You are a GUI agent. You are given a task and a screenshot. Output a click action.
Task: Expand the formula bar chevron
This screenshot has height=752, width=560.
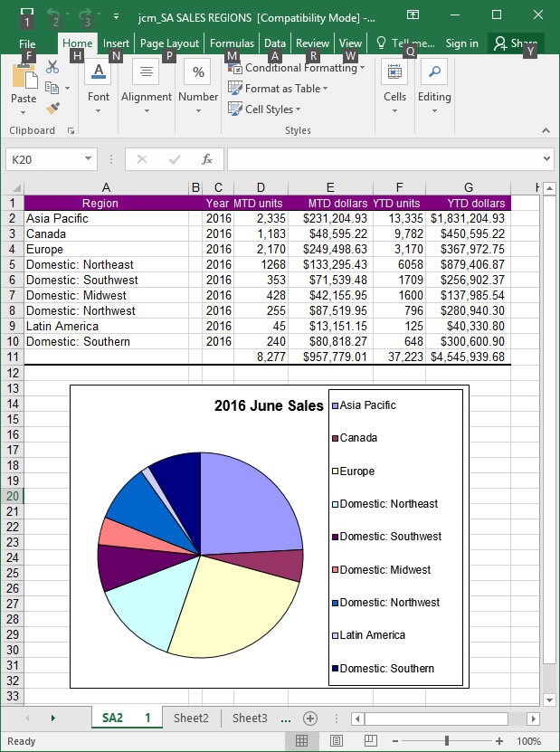pyautogui.click(x=547, y=159)
